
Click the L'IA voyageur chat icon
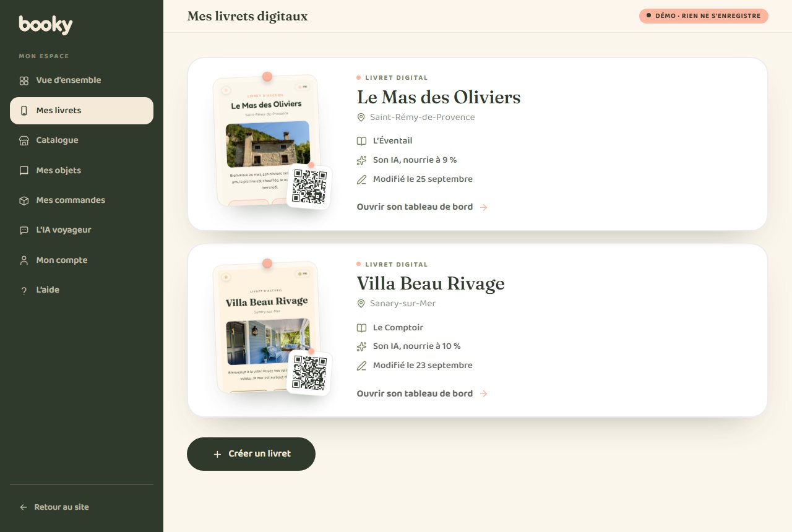[x=24, y=230]
